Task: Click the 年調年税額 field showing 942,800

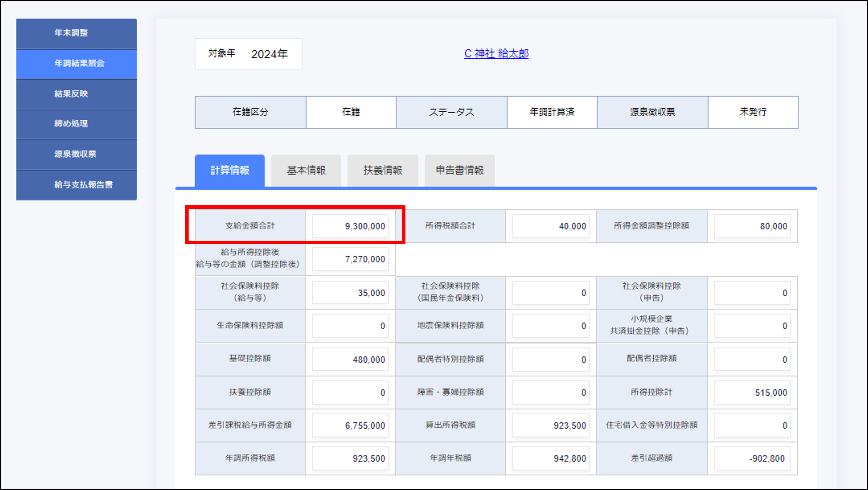Action: point(551,459)
